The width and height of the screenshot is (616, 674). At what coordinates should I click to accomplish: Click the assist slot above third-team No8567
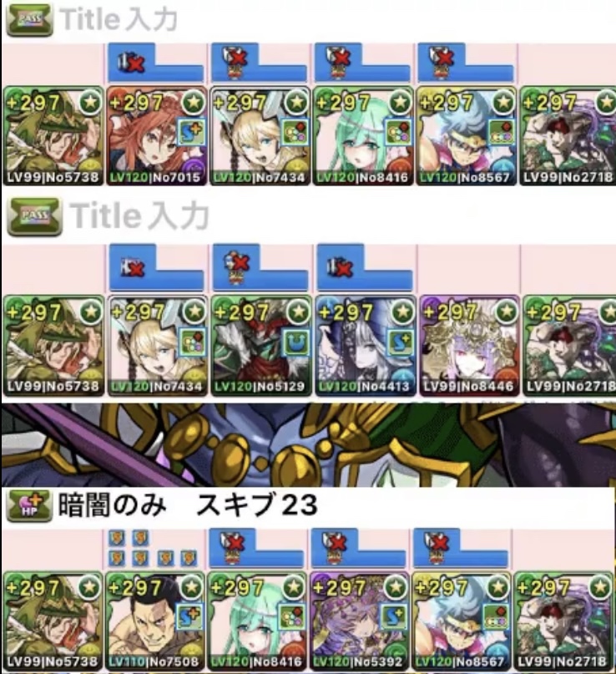(461, 548)
